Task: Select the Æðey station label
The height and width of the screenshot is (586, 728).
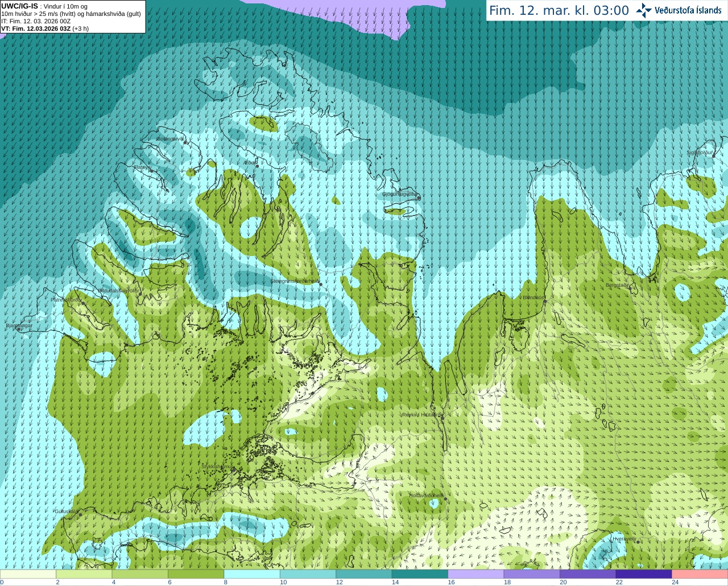Action: pyautogui.click(x=248, y=163)
